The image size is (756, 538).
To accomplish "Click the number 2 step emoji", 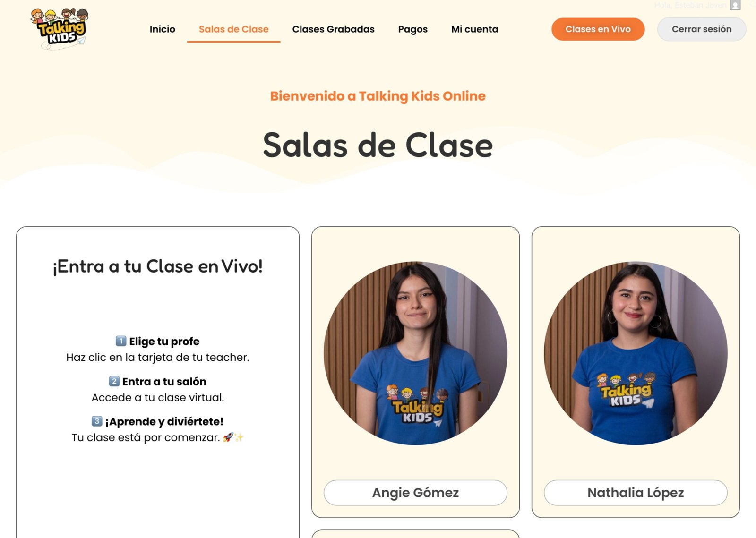I will coord(114,381).
